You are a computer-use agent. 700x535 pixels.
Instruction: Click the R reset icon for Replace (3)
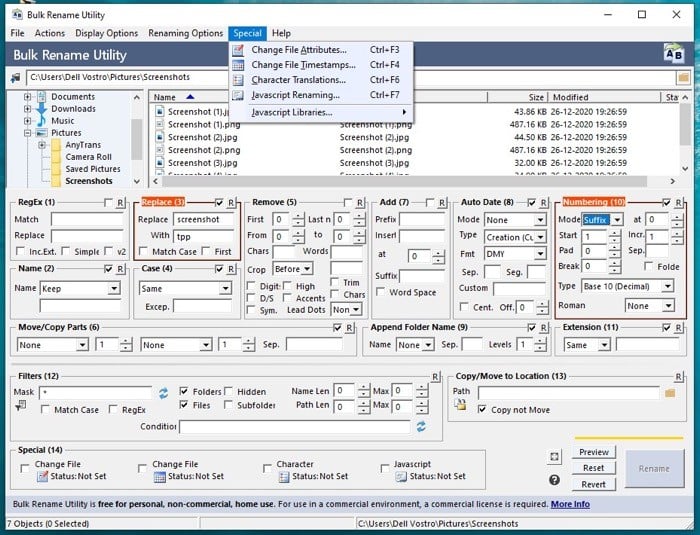(231, 203)
